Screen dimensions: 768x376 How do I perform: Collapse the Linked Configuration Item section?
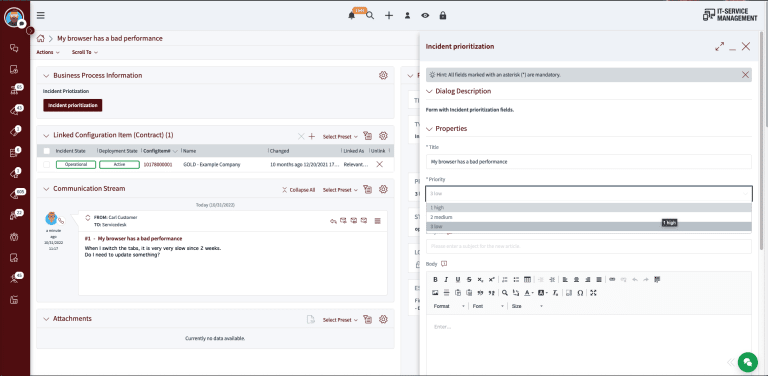47,135
